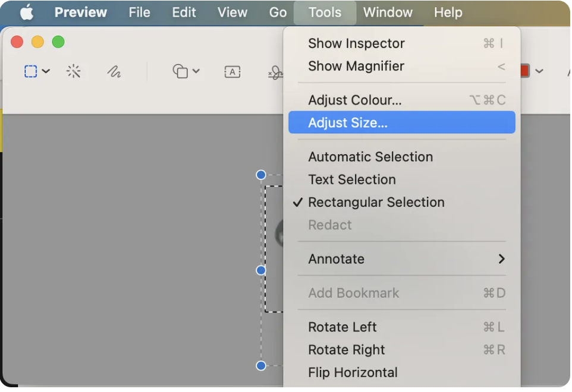Open the Window menu
Image resolution: width=572 pixels, height=392 pixels.
(388, 12)
